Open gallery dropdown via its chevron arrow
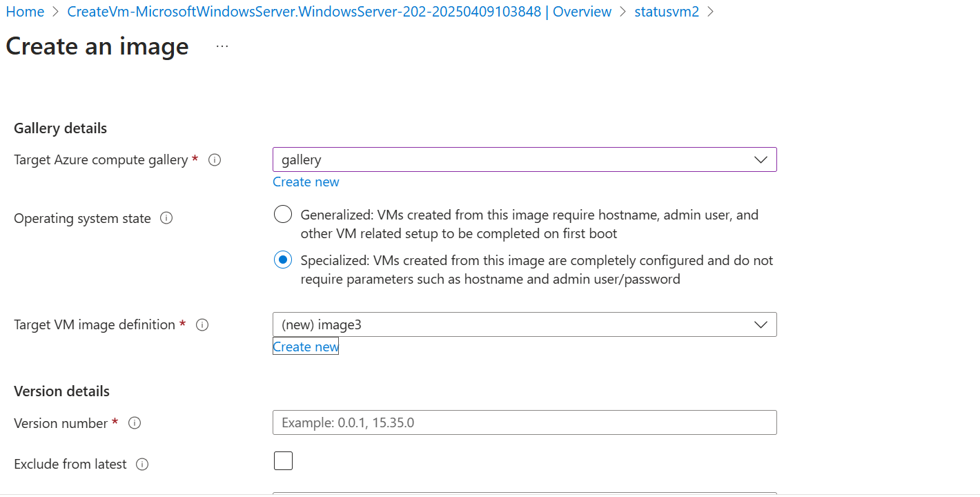Screen dimensions: 980x497 761,159
